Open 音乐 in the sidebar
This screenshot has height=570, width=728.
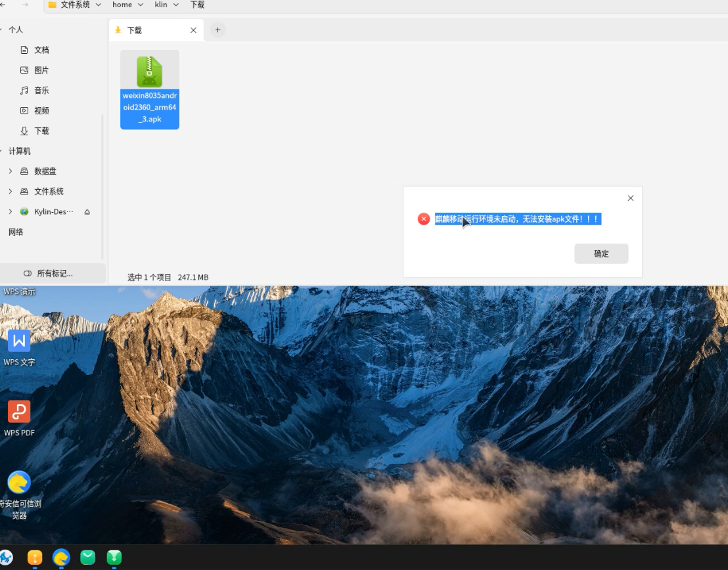coord(41,91)
